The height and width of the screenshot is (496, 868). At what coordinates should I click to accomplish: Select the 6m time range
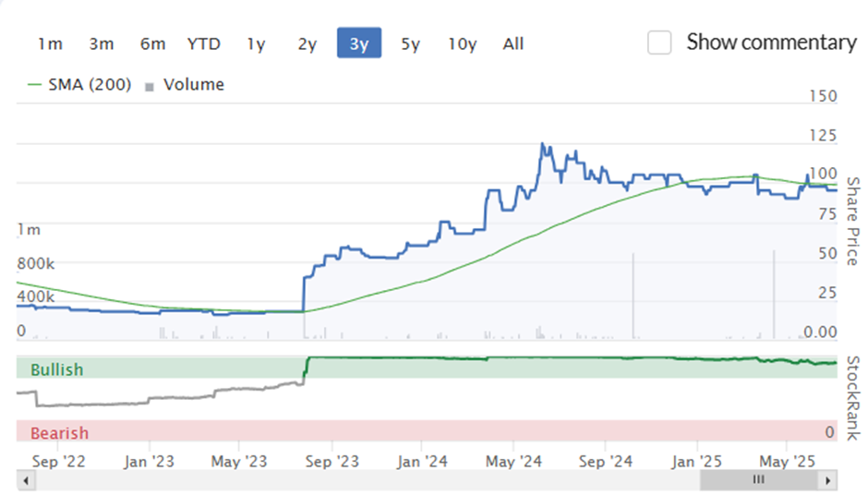point(152,43)
